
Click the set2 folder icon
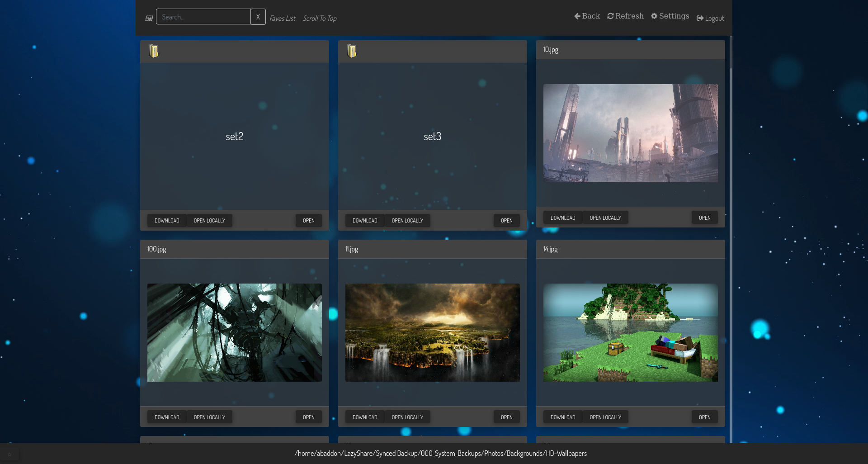click(x=154, y=51)
